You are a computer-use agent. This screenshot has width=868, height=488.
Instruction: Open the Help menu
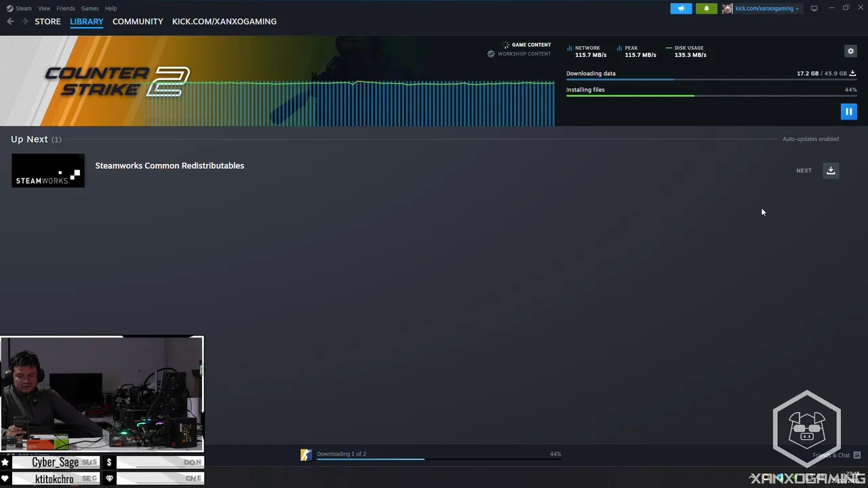pyautogui.click(x=111, y=8)
